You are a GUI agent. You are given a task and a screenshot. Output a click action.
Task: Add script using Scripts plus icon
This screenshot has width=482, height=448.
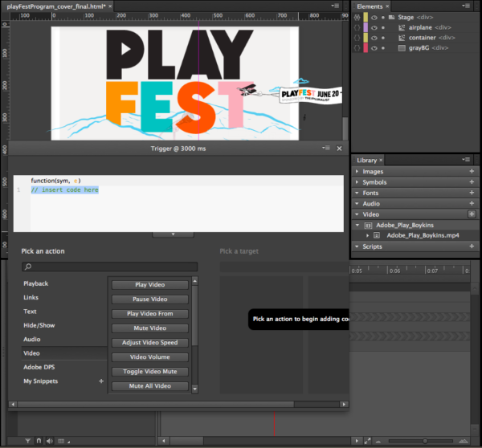472,246
